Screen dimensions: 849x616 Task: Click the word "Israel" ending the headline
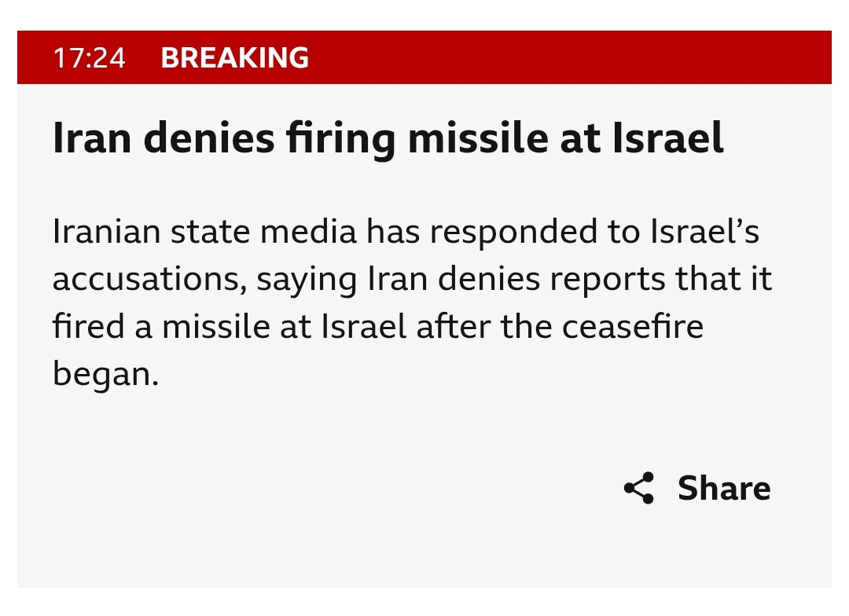click(x=668, y=137)
